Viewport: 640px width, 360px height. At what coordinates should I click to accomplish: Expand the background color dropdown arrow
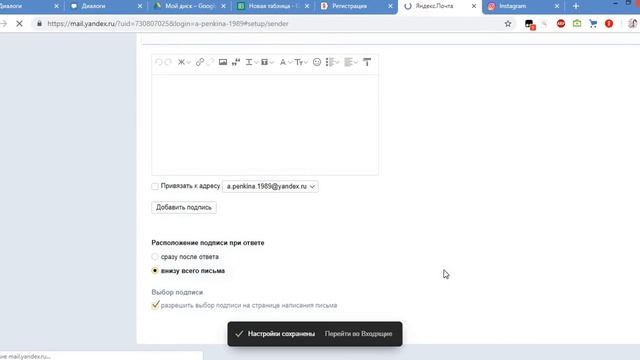(272, 62)
